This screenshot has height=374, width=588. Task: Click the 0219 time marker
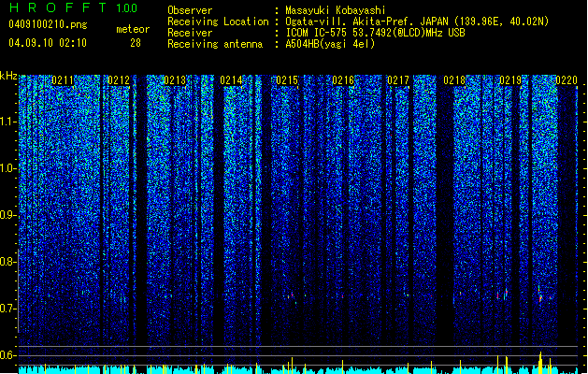pos(510,80)
